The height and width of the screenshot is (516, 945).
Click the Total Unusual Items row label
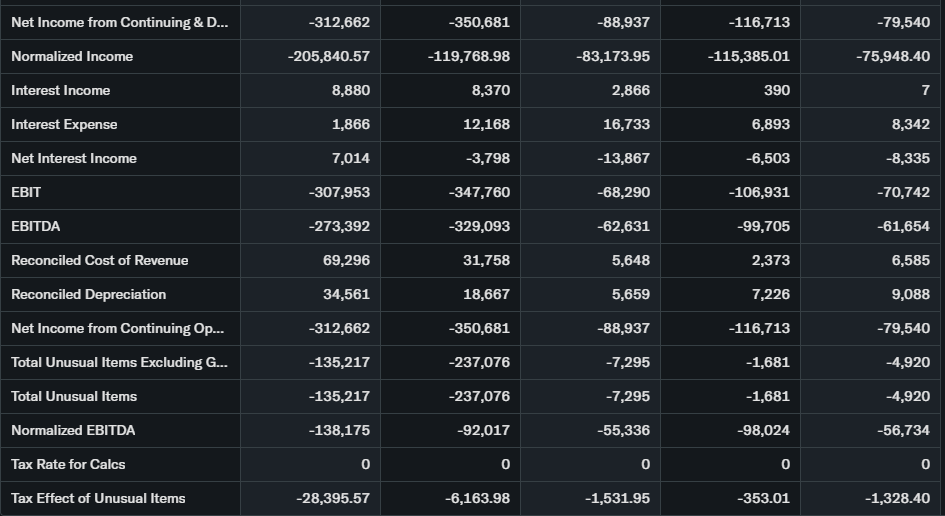click(74, 396)
